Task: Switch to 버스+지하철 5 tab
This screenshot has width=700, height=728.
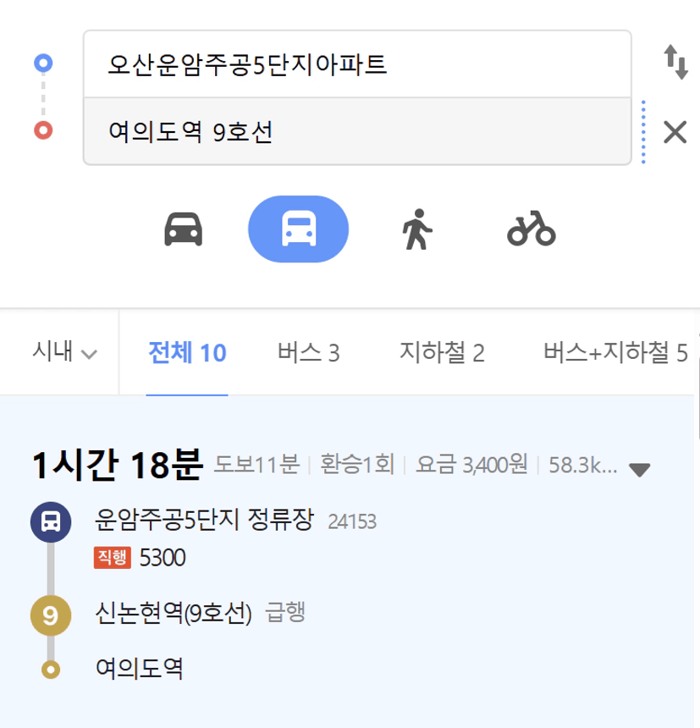Action: (x=615, y=352)
